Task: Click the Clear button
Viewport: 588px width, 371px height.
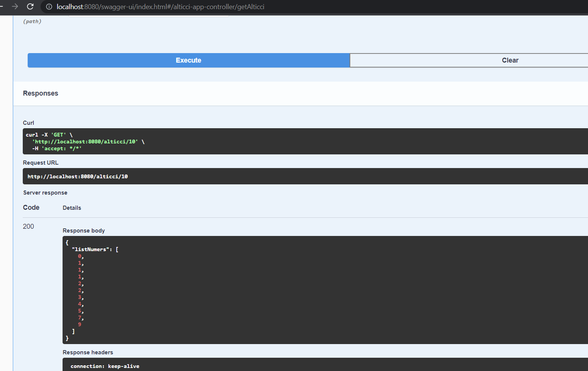Action: pos(510,60)
